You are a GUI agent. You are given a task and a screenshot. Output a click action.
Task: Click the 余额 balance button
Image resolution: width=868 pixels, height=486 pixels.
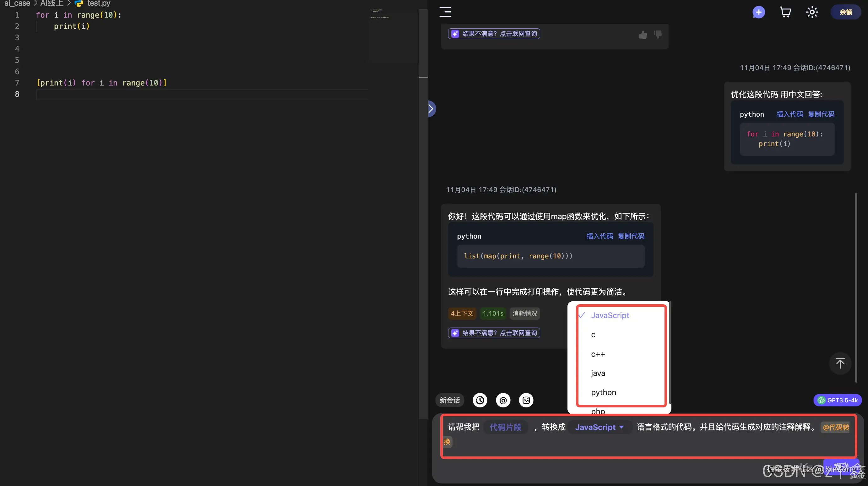[846, 12]
